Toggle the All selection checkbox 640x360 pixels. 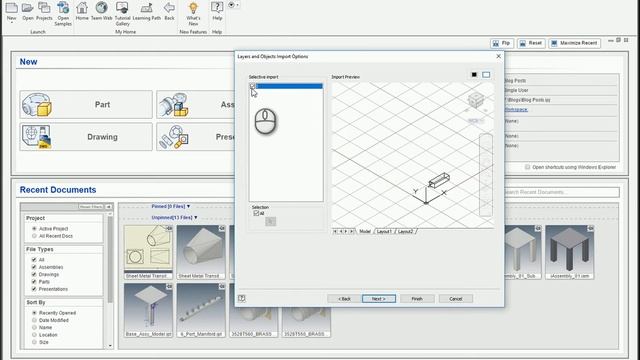(256, 213)
